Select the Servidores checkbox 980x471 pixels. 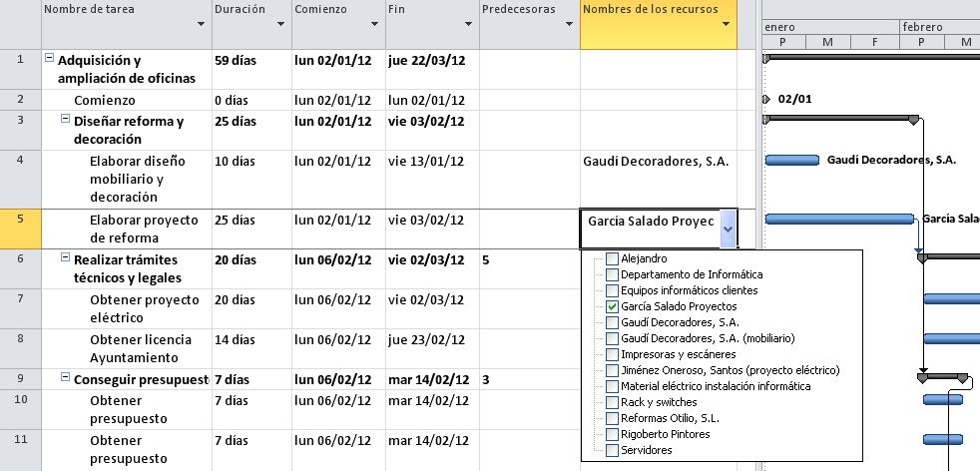[612, 450]
